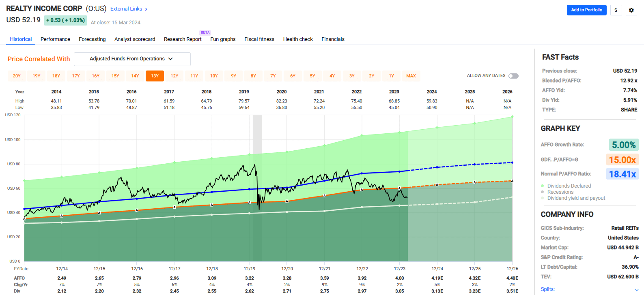
Task: Select the MAX time range button
Action: [x=411, y=76]
